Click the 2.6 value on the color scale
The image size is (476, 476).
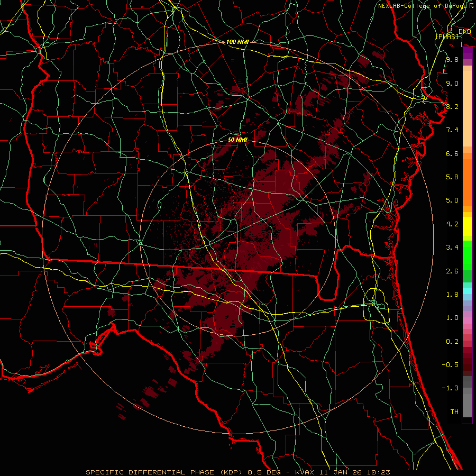452,271
